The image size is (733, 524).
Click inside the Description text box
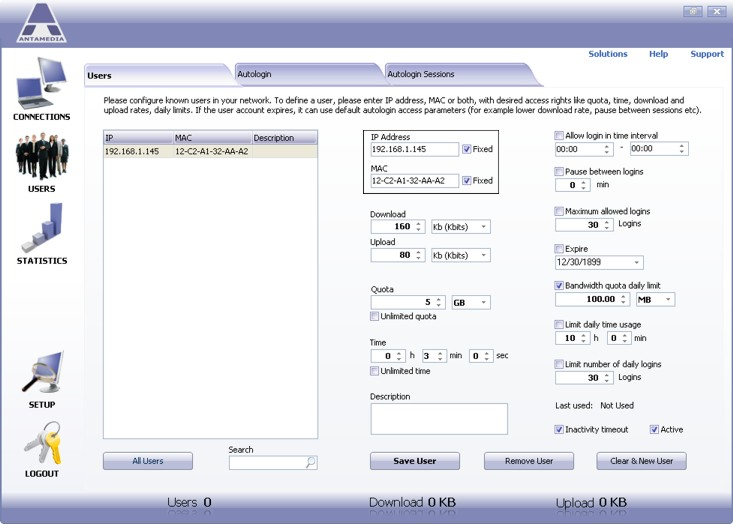coord(439,419)
